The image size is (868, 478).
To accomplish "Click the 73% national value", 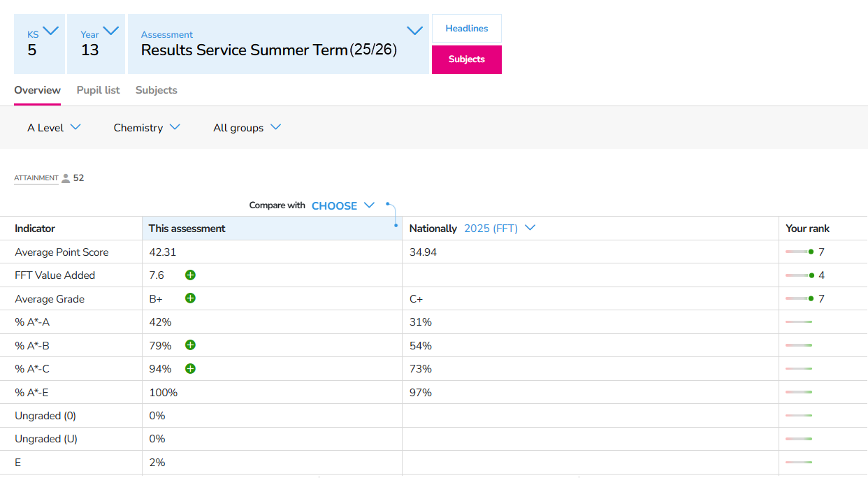I will pyautogui.click(x=420, y=369).
